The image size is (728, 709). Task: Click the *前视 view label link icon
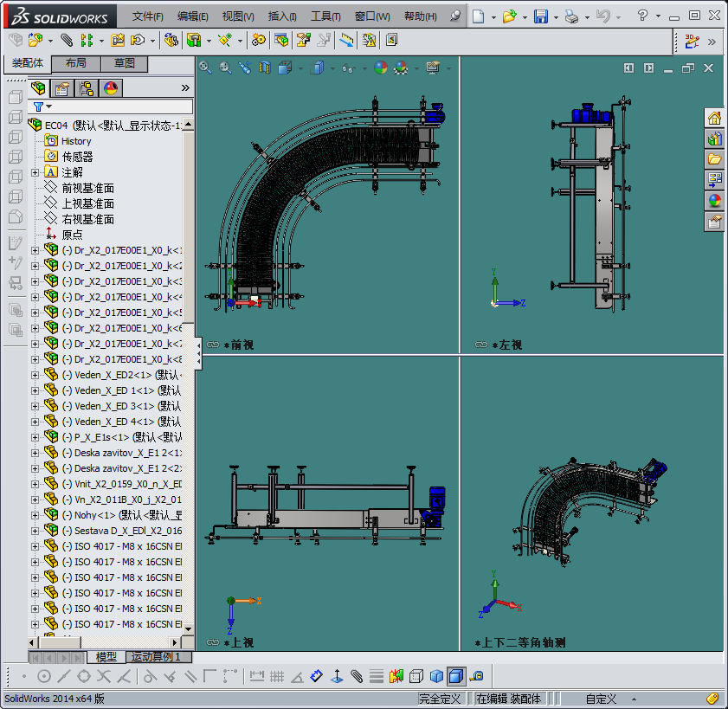(213, 345)
